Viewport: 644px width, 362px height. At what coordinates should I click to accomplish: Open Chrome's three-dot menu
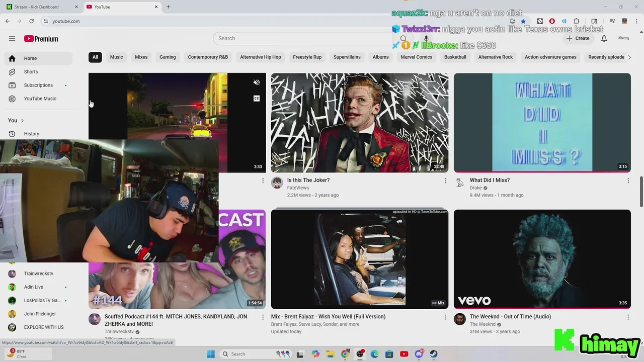click(x=636, y=21)
